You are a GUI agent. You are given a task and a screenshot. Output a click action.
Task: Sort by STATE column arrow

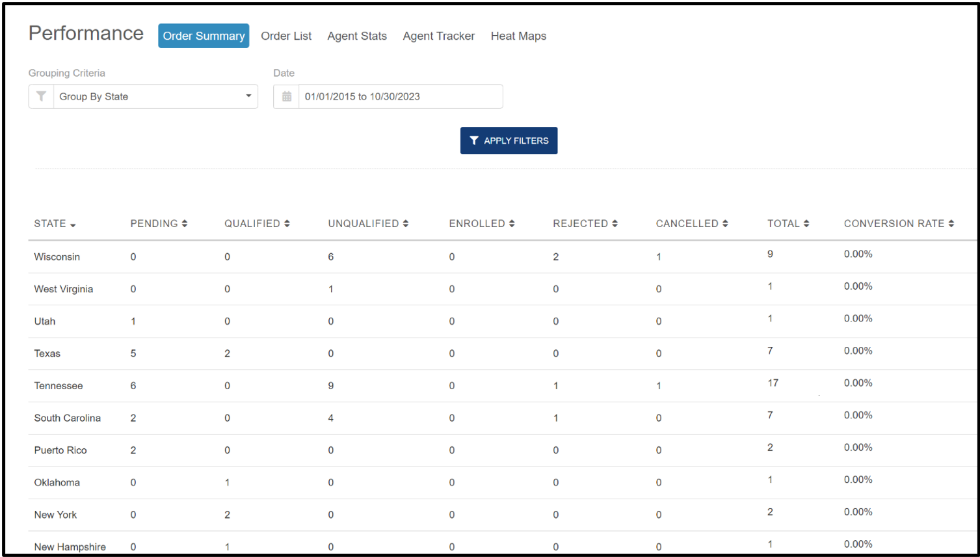73,224
